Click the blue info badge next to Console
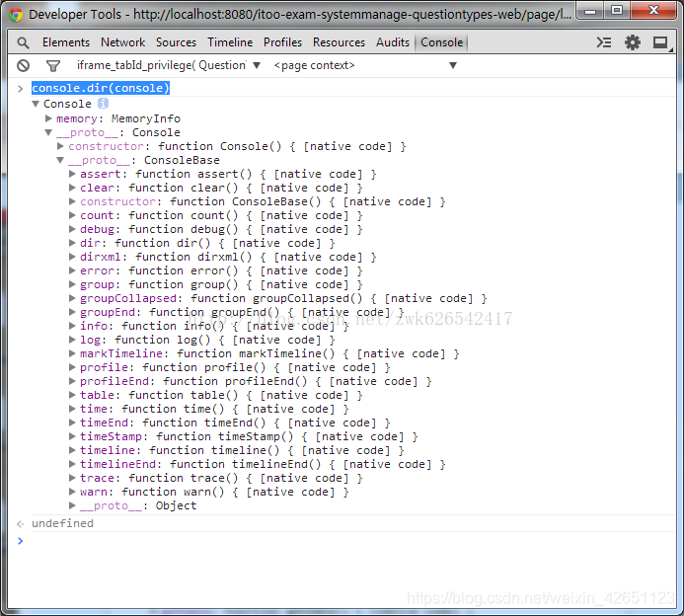 click(103, 104)
